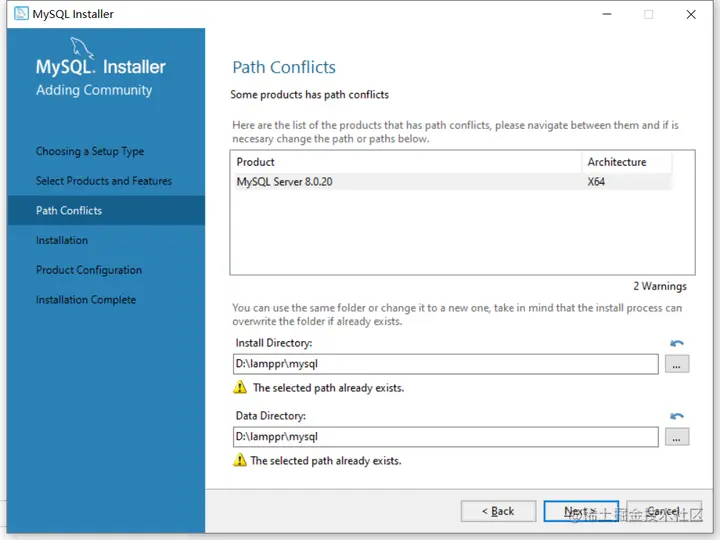This screenshot has width=720, height=540.
Task: Edit the Install Directory path field
Action: (445, 364)
